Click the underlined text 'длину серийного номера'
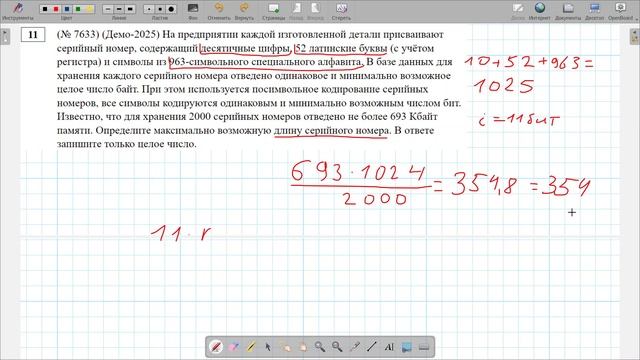Image resolution: width=640 pixels, height=360 pixels. [x=332, y=131]
